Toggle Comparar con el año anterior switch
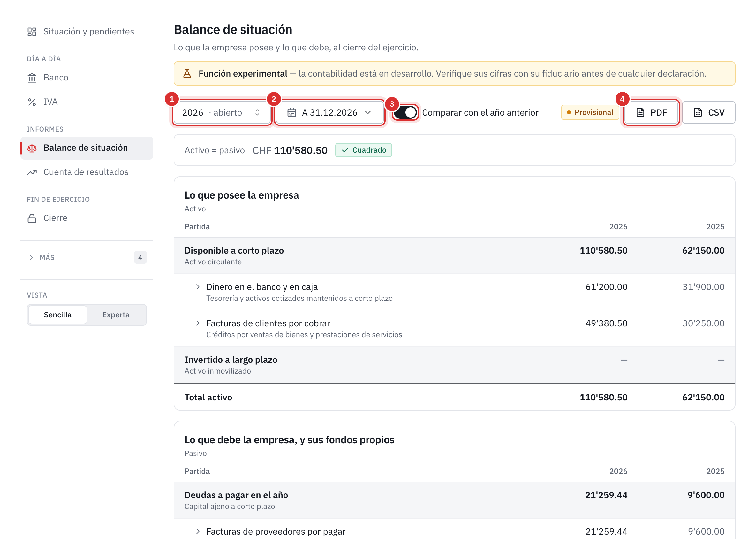The width and height of the screenshot is (756, 539). coord(405,112)
